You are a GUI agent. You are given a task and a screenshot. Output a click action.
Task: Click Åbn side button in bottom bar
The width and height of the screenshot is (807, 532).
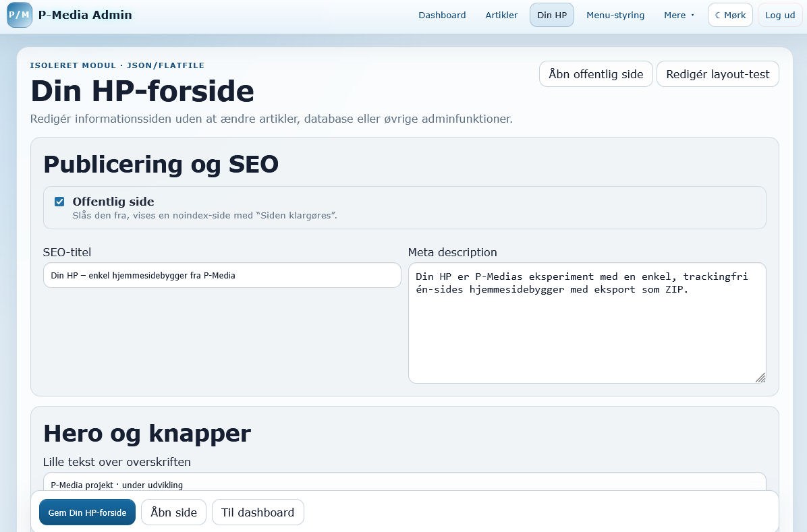[x=173, y=512]
